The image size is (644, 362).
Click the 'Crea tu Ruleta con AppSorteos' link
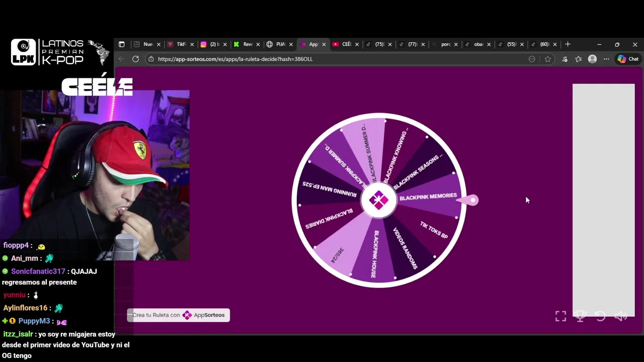[179, 315]
